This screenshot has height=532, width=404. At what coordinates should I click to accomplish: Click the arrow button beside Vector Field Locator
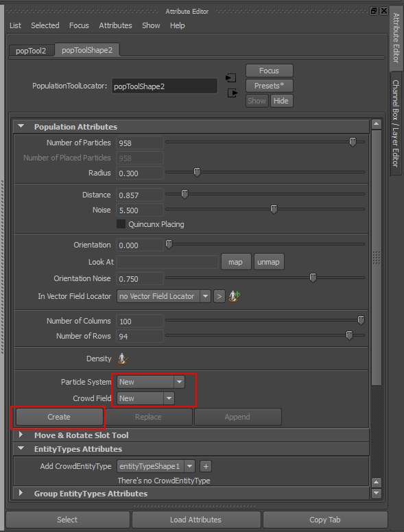coord(219,297)
